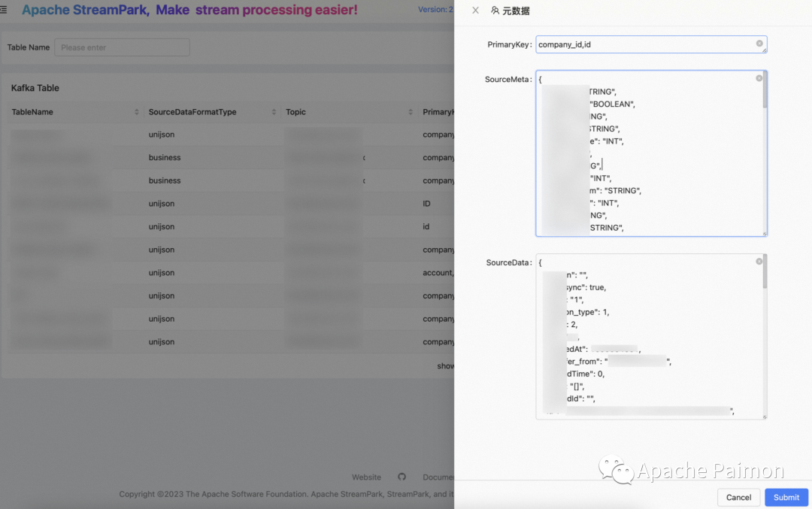
Task: Click the 'dTime": 0,' line in SourceData
Action: coord(585,374)
